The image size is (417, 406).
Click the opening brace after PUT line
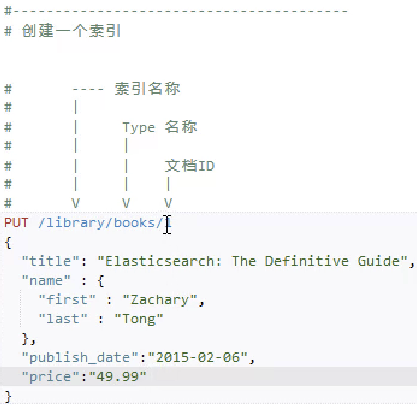pyautogui.click(x=8, y=243)
